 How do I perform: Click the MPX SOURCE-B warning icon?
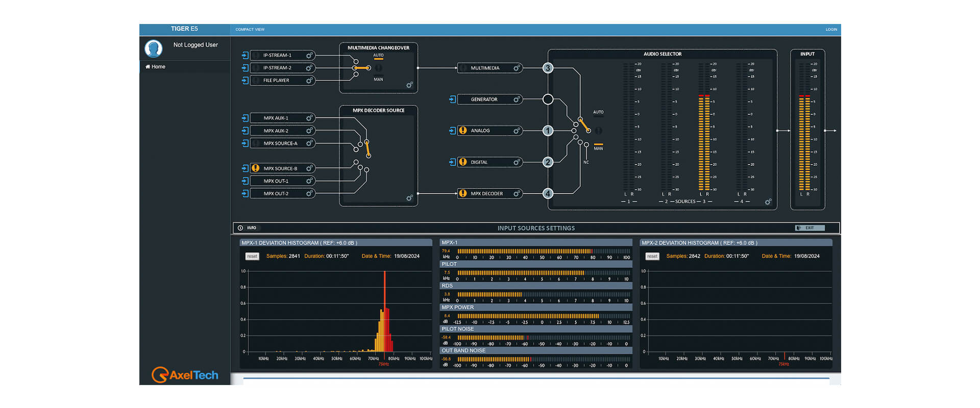click(x=256, y=168)
